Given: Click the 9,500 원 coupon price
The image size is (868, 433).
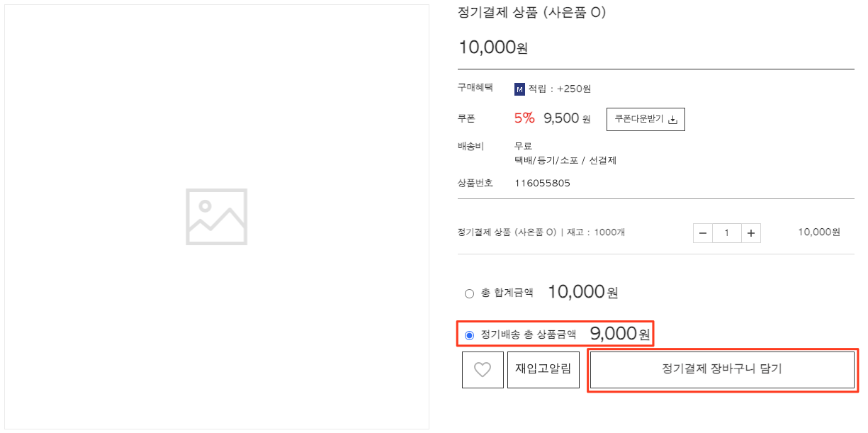Looking at the screenshot, I should [x=567, y=119].
